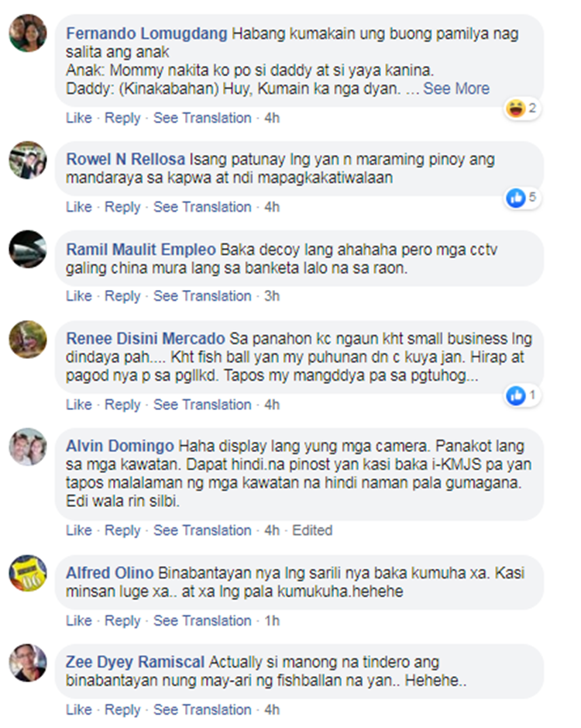View edit history via Edited on Alvin's comment

point(312,530)
